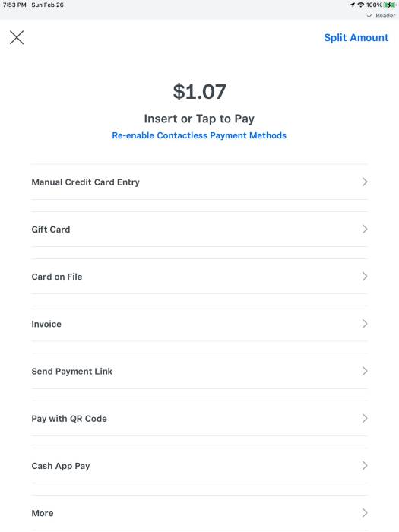Viewport: 399px width, 532px height.
Task: Open the Invoice payment option
Action: [x=199, y=324]
